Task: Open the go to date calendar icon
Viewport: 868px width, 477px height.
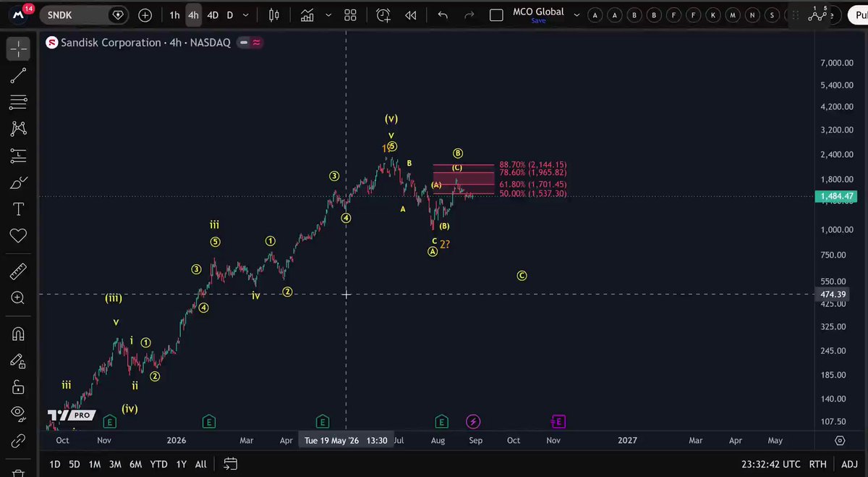Action: (x=230, y=464)
